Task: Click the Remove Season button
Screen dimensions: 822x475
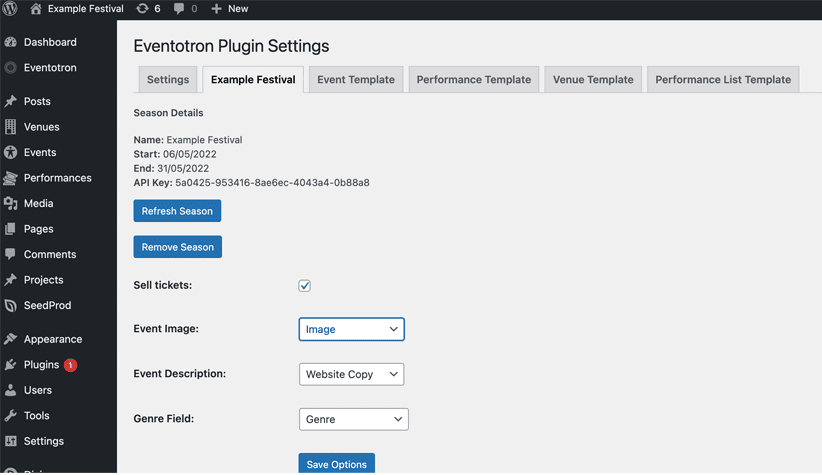Action: point(178,247)
